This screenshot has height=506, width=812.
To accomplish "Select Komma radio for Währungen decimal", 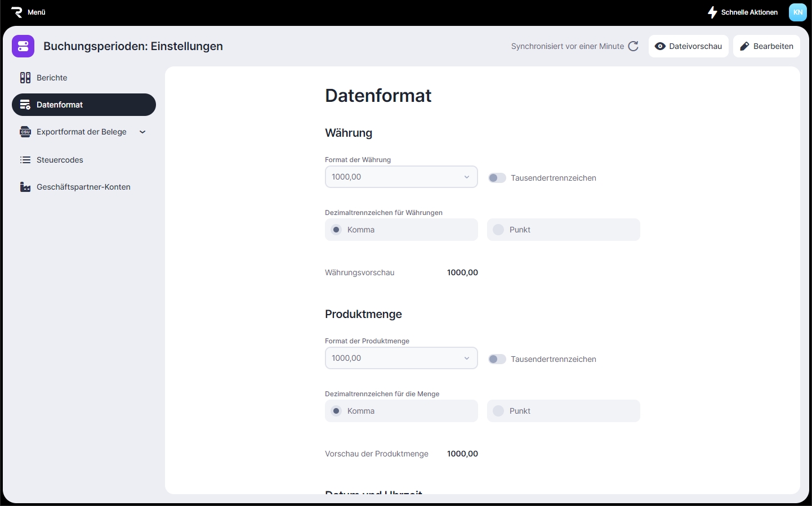I will point(336,230).
